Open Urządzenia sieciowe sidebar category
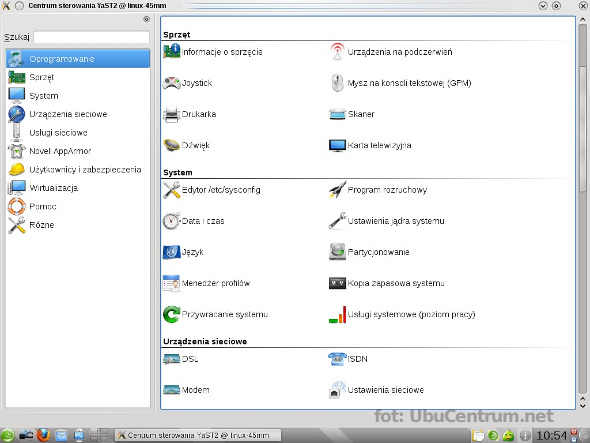Image resolution: width=590 pixels, height=443 pixels. pos(78,114)
